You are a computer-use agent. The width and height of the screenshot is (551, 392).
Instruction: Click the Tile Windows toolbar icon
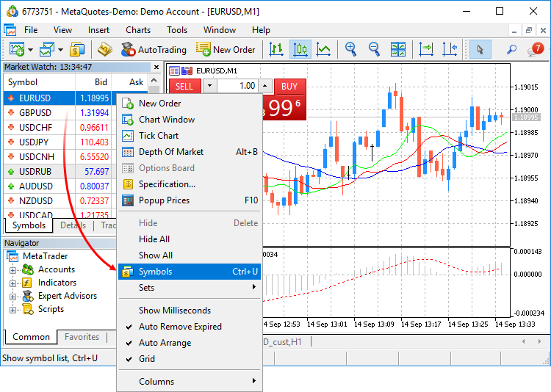pos(398,49)
